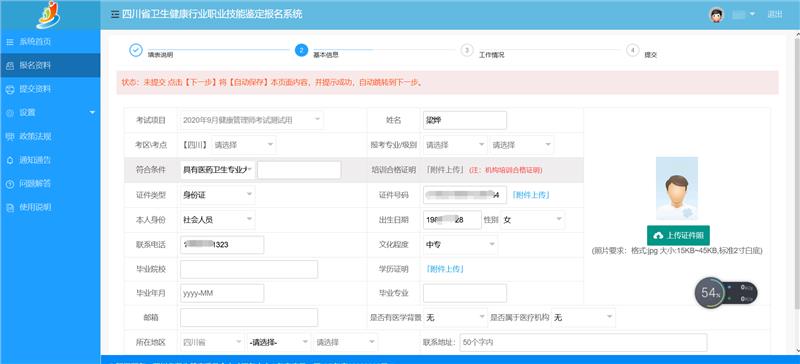
Task: Open the 符合条件 dropdown
Action: (217, 170)
